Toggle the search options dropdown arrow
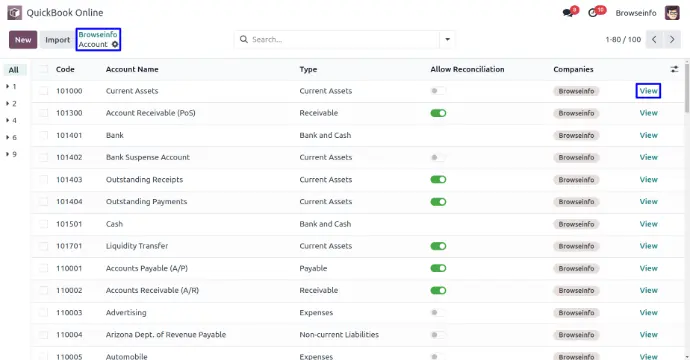The height and width of the screenshot is (360, 690). coord(447,40)
